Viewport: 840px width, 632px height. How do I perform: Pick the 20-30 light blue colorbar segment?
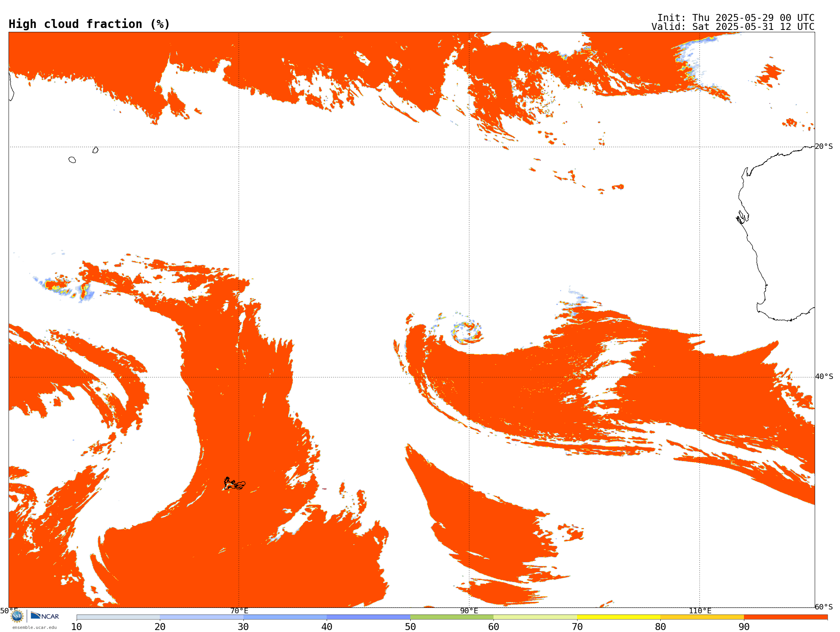click(201, 617)
